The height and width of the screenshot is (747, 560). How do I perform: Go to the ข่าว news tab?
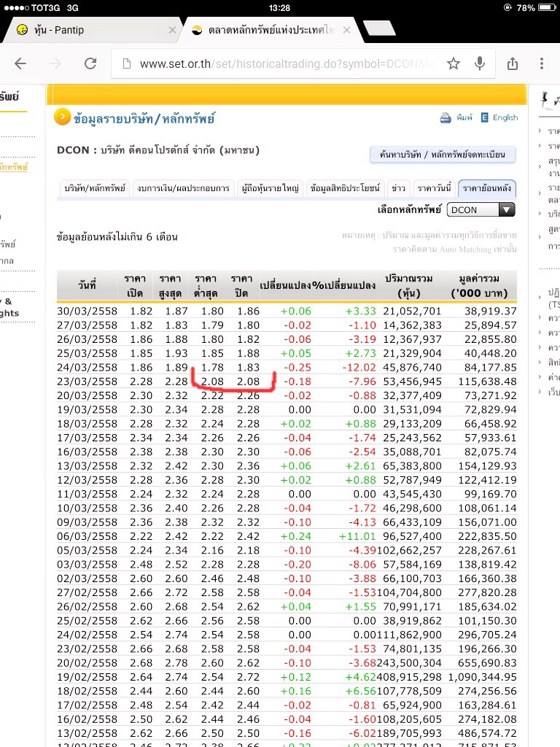pyautogui.click(x=399, y=188)
